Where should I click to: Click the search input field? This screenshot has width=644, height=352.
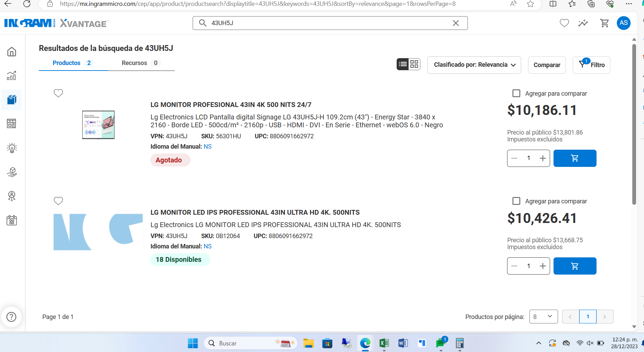pos(330,23)
